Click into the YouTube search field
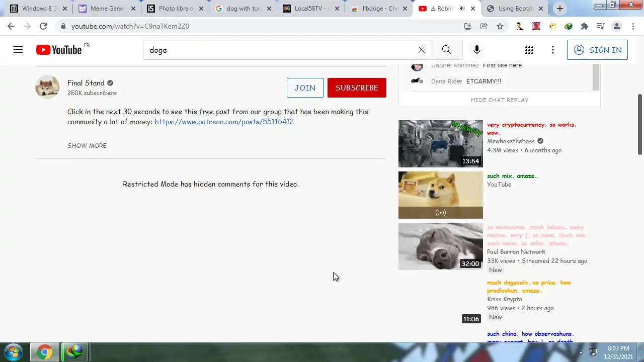 tap(282, 50)
